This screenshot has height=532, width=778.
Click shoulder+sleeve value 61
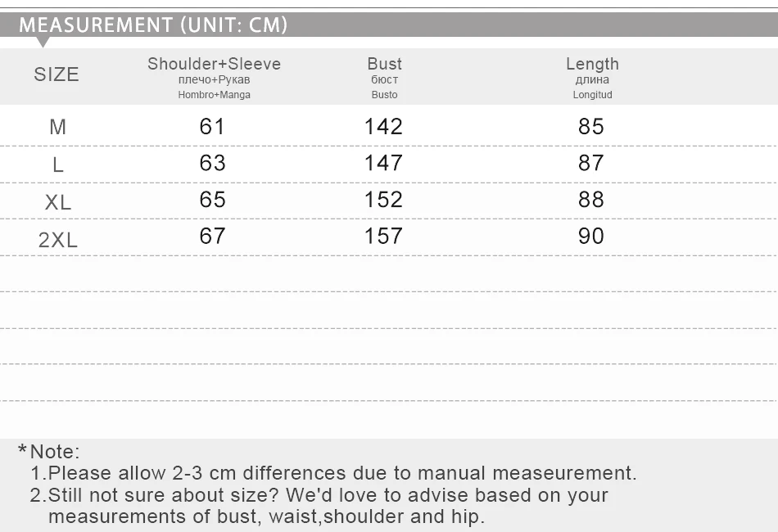click(x=212, y=126)
